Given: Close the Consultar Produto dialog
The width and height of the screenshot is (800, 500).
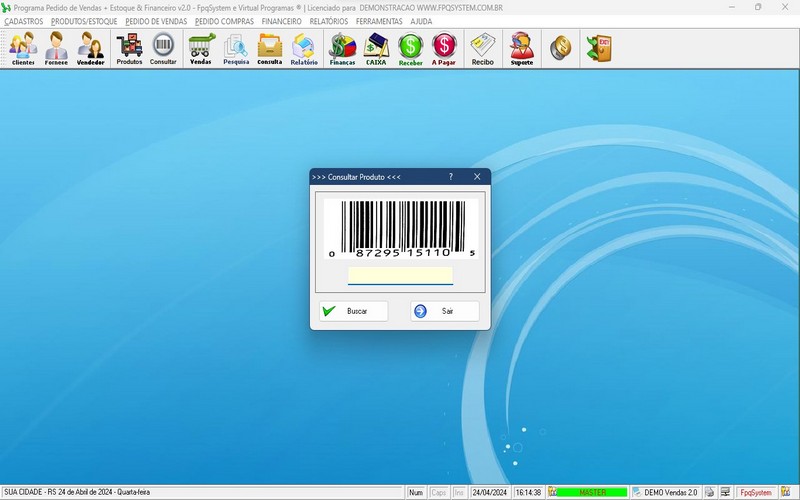Looking at the screenshot, I should pos(477,177).
